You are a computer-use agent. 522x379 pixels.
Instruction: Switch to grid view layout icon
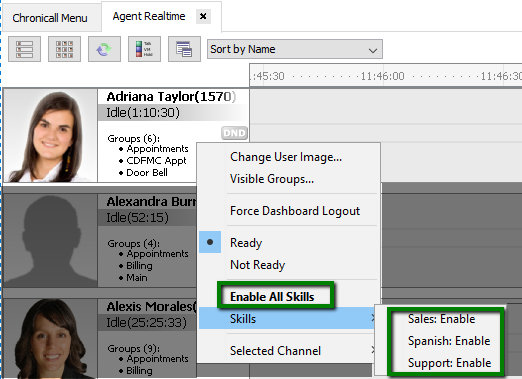(x=64, y=49)
